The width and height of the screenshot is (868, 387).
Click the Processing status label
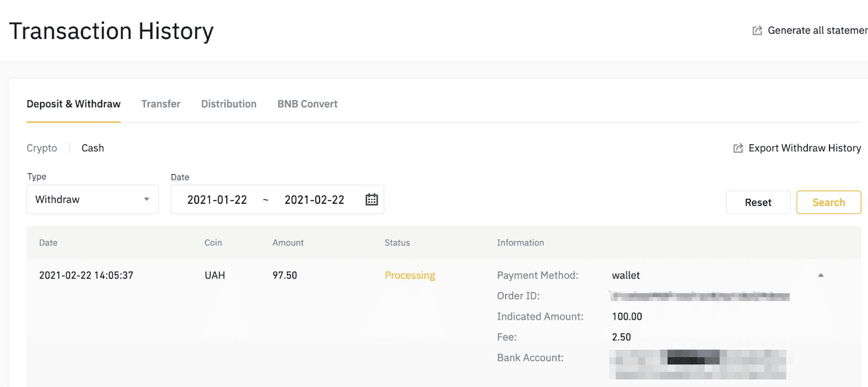click(x=410, y=275)
